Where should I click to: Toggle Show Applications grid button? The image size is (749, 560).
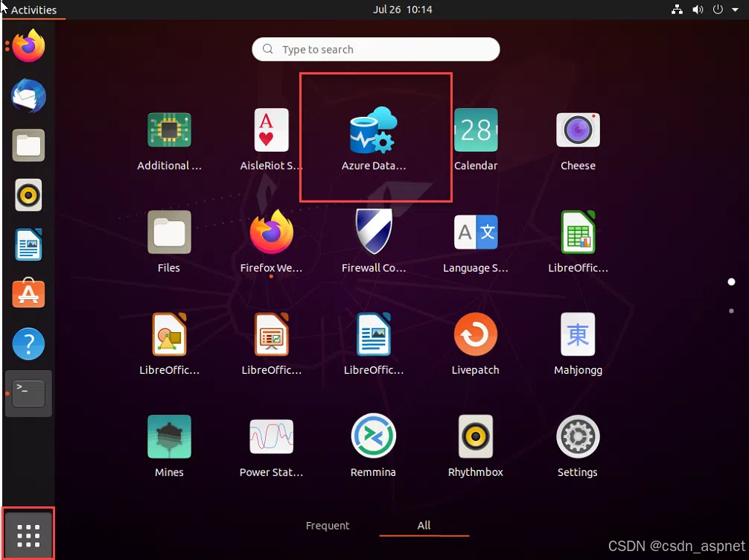28,535
